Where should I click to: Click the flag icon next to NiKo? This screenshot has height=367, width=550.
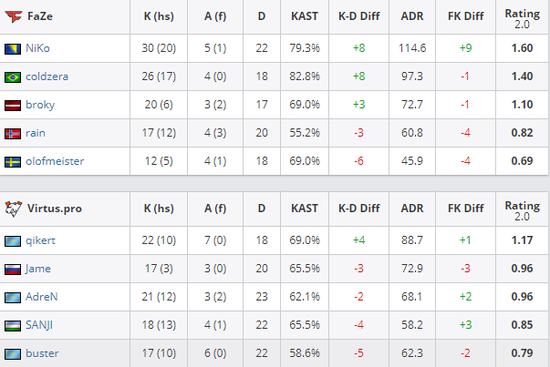coord(13,48)
